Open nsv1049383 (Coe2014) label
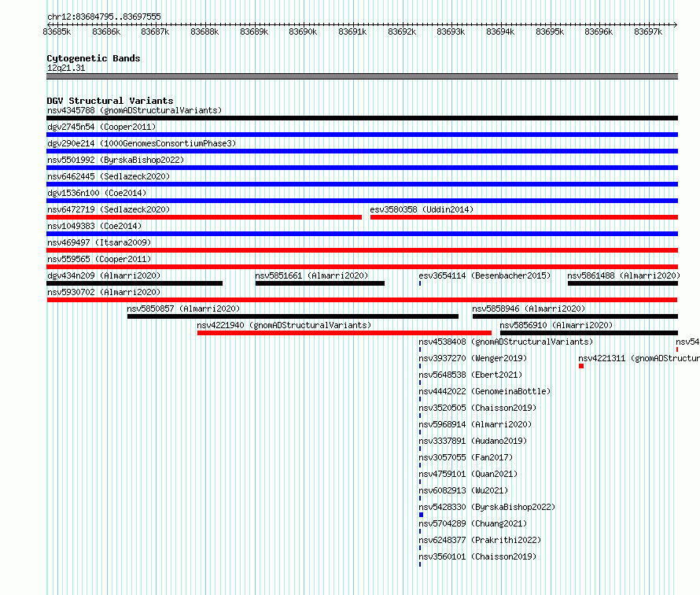The image size is (700, 595). (94, 226)
